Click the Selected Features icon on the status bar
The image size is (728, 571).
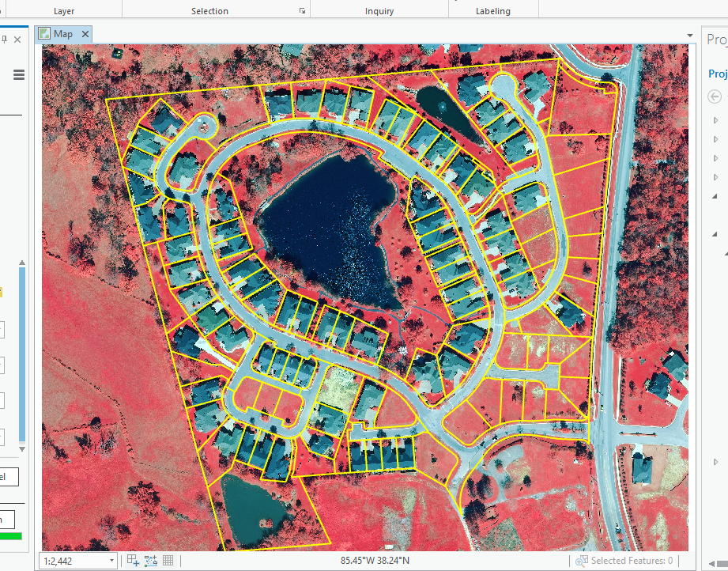(x=581, y=560)
